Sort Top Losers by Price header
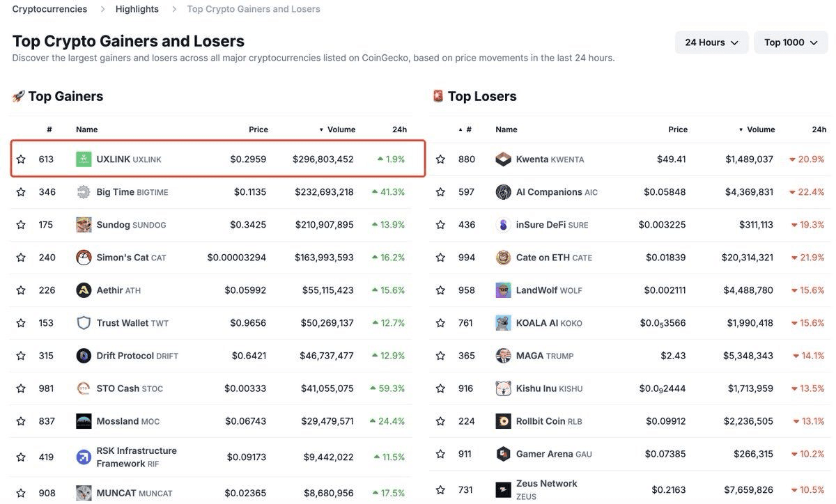 (678, 129)
